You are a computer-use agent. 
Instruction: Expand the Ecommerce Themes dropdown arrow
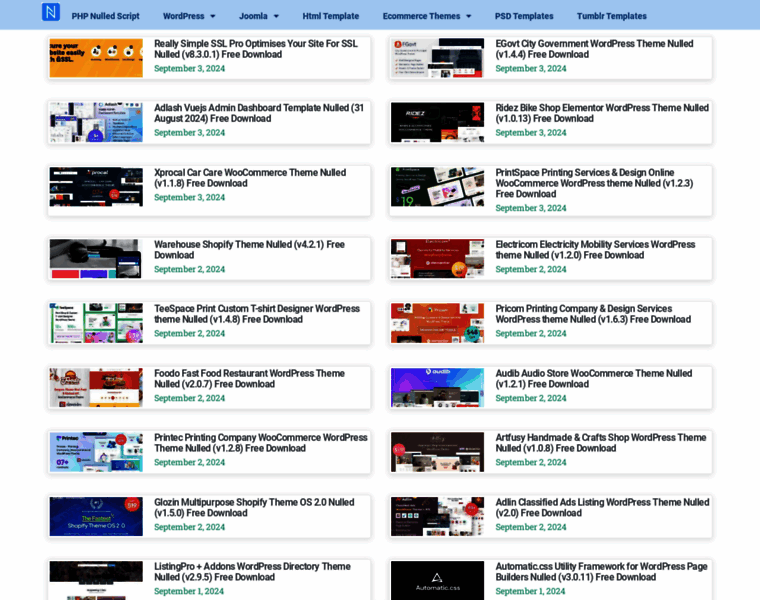point(469,16)
